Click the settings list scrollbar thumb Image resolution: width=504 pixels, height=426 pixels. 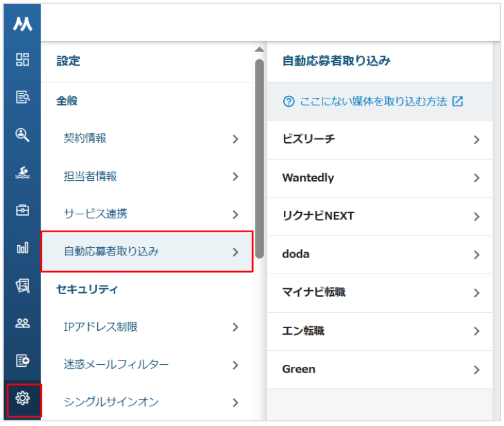point(259,159)
